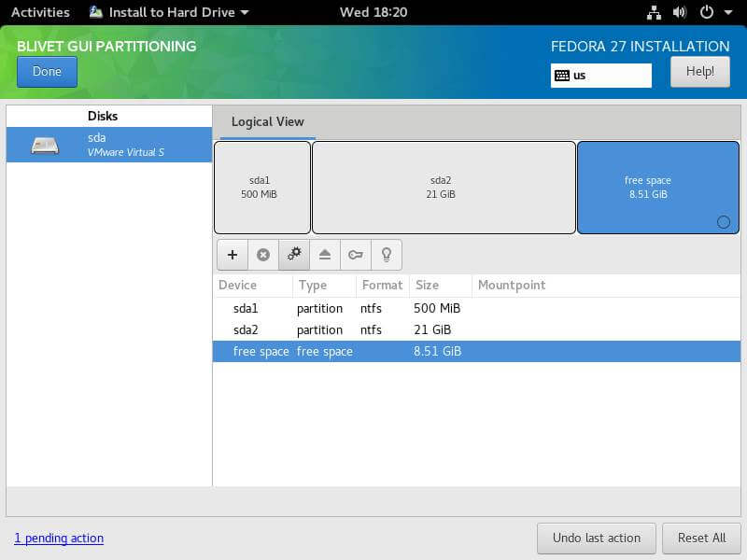Click the keyboard layout icon showing us
Viewport: 747px width, 560px height.
coord(560,74)
